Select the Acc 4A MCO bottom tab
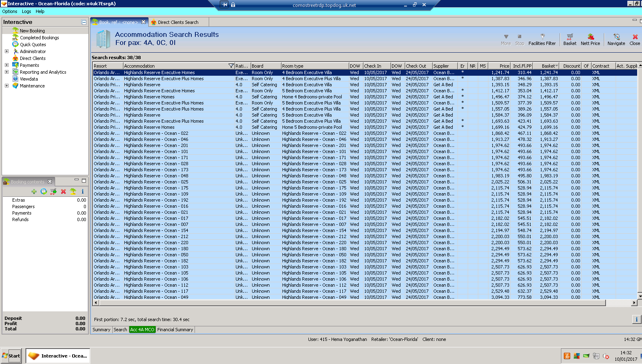The image size is (642, 364). [x=142, y=330]
